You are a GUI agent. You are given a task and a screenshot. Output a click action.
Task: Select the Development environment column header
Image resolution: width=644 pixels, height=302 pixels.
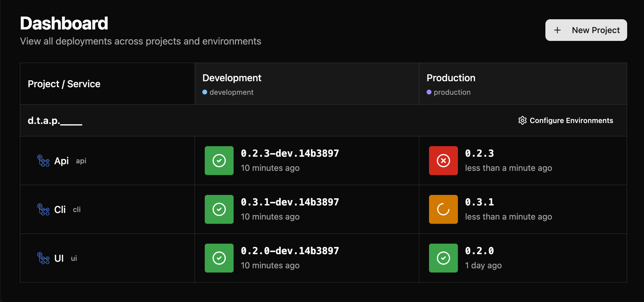pyautogui.click(x=232, y=78)
